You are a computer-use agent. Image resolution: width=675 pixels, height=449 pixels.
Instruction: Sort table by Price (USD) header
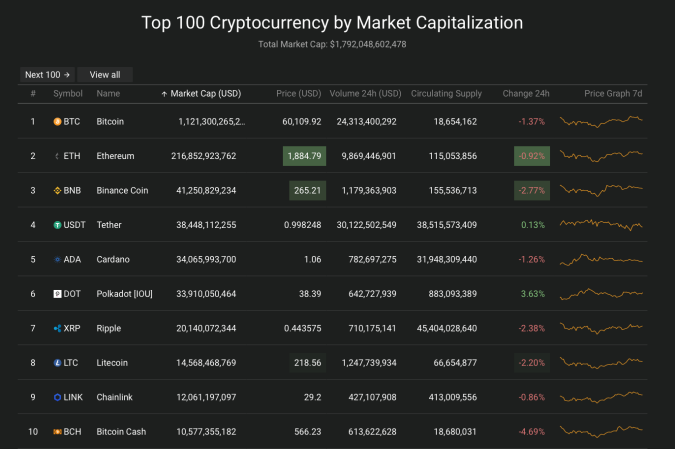(298, 94)
